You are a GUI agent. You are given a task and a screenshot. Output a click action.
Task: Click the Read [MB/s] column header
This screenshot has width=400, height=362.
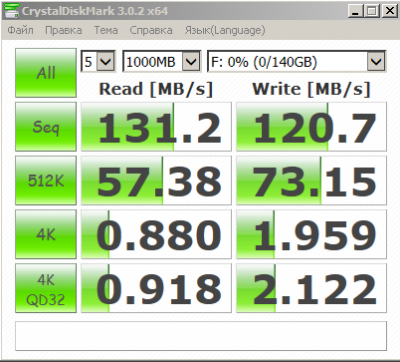tap(156, 89)
